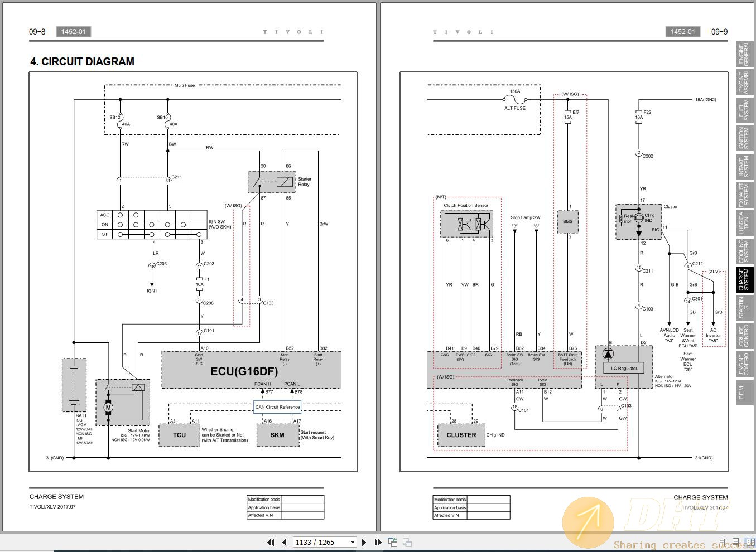Click the previous view navigation icon
The image size is (756, 552).
pyautogui.click(x=393, y=542)
